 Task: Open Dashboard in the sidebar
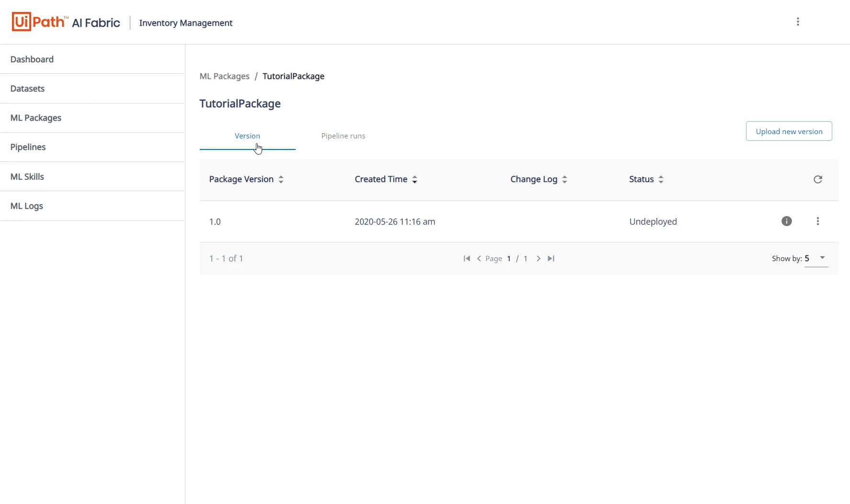coord(92,59)
